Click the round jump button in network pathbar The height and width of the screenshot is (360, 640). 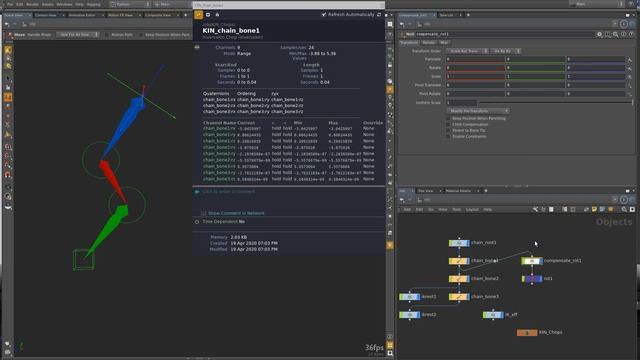pyautogui.click(x=624, y=200)
